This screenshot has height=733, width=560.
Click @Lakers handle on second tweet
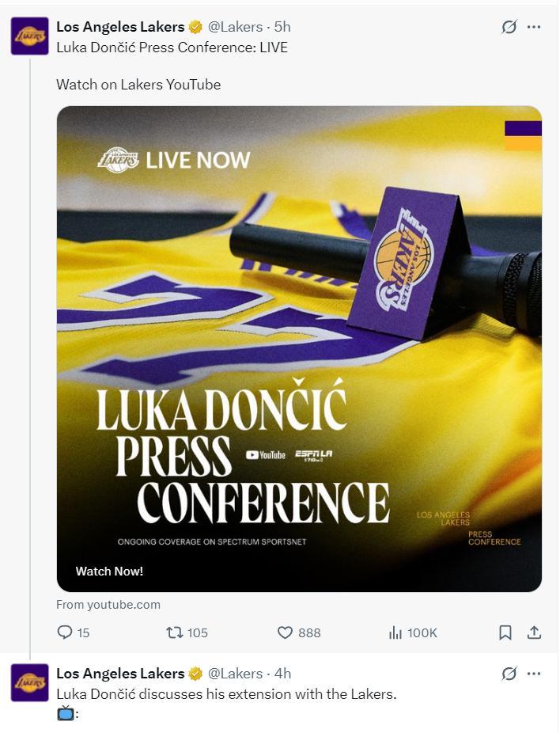(235, 674)
